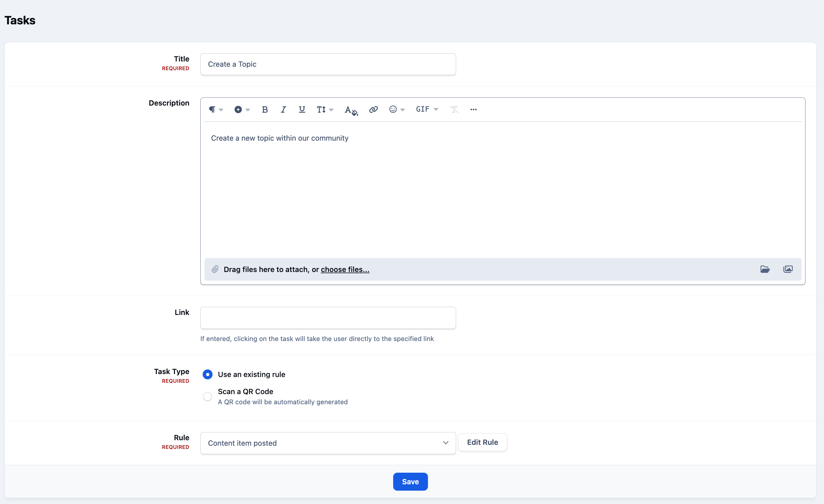Click the QR code will be generated note

(x=283, y=402)
